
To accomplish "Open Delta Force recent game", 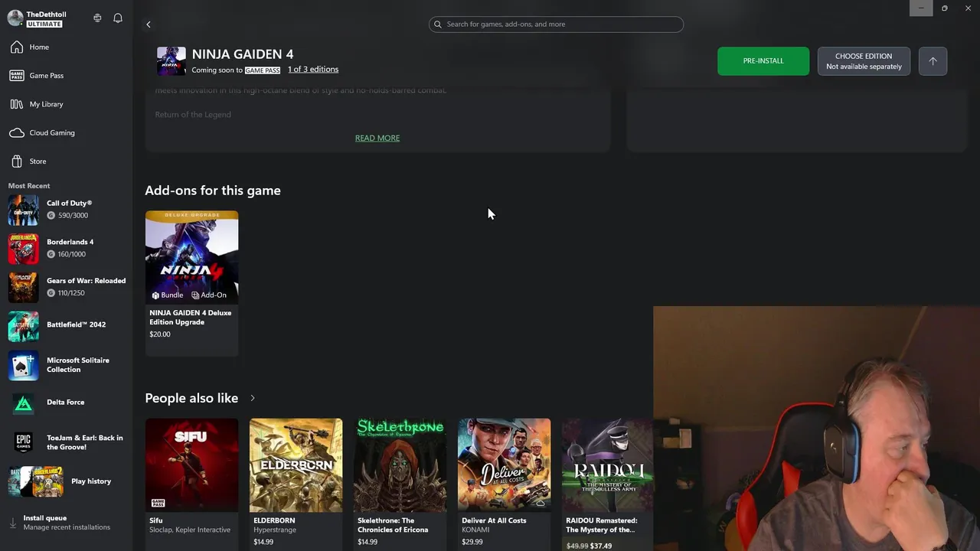I will coord(67,403).
